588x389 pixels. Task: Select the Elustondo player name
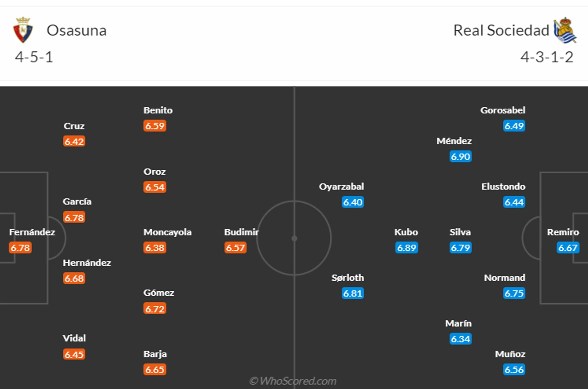pos(503,187)
